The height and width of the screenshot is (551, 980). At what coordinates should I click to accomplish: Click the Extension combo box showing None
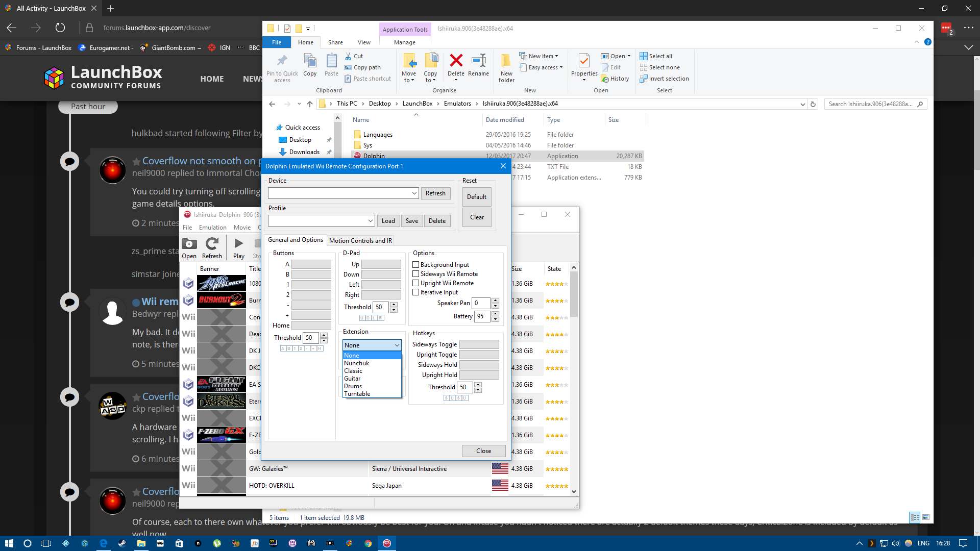[372, 345]
